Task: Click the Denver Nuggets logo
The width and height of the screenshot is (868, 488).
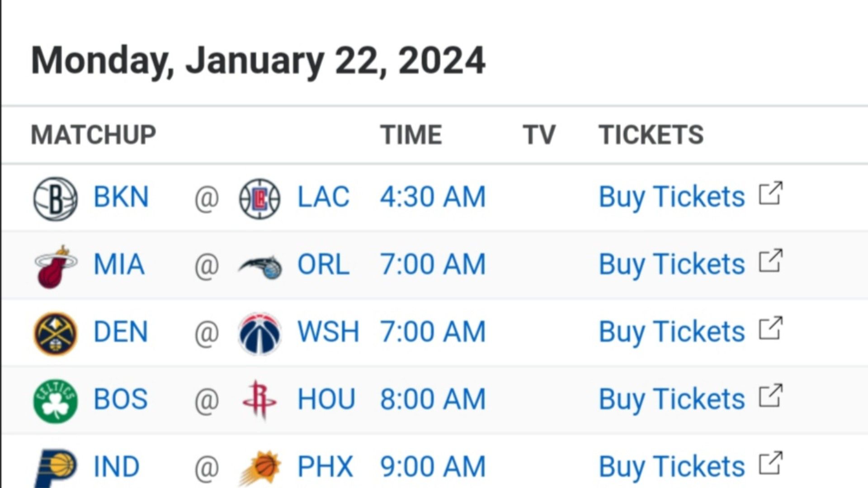Action: [x=56, y=333]
